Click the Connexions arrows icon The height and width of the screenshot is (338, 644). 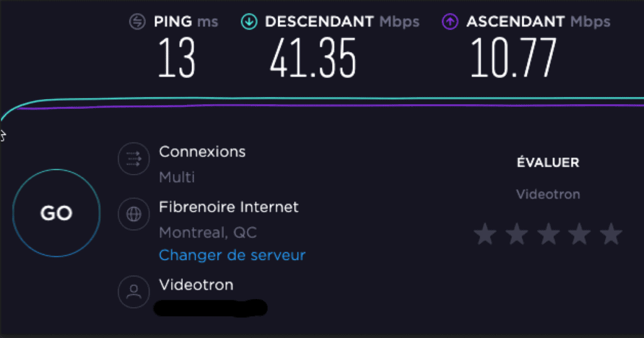coord(133,158)
